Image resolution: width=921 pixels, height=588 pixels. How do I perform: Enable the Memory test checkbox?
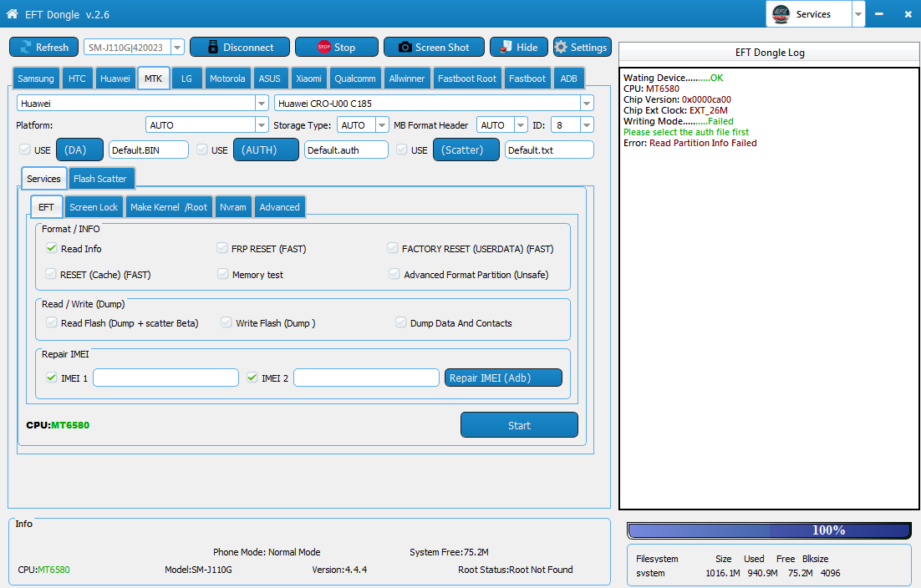[222, 274]
